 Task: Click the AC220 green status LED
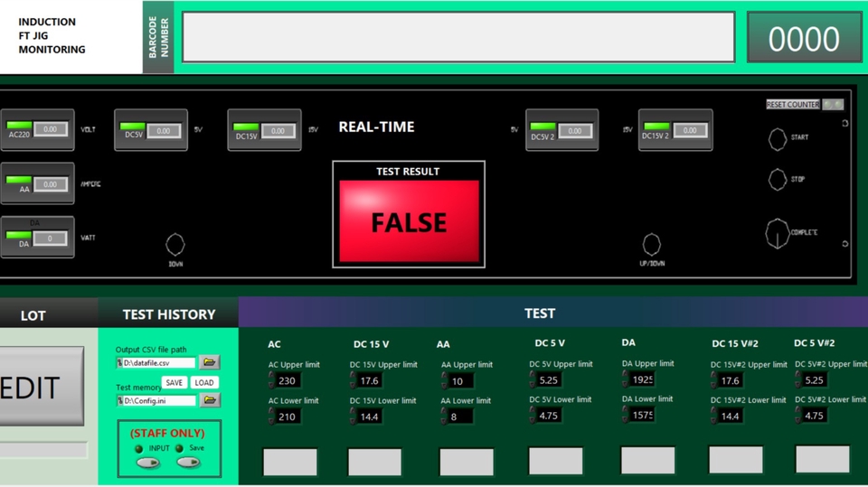pos(19,126)
